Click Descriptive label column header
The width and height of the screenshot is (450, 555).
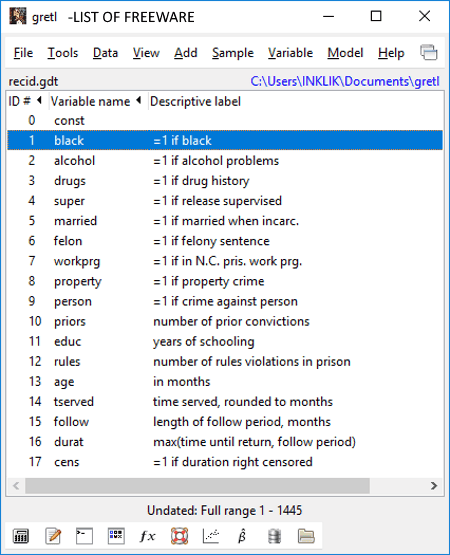pos(195,102)
